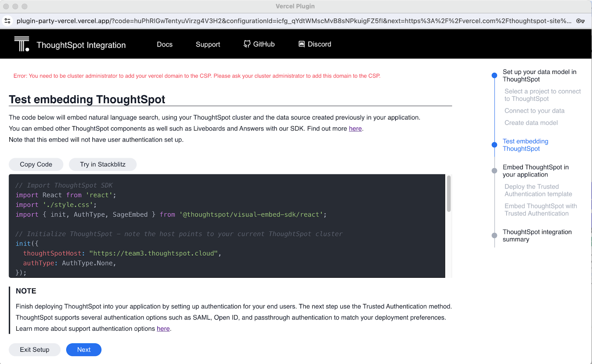
Task: Click the ThoughtSpot logo icon
Action: pos(21,44)
